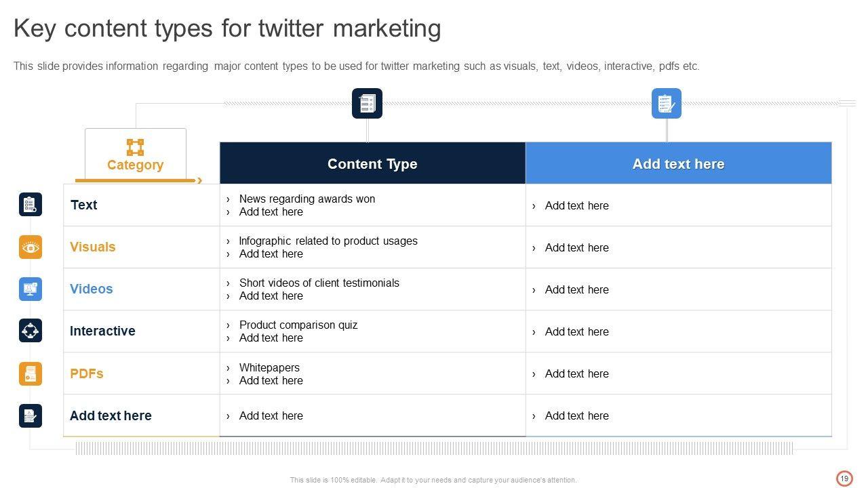
Task: Click the page number 19 badge
Action: pyautogui.click(x=844, y=479)
